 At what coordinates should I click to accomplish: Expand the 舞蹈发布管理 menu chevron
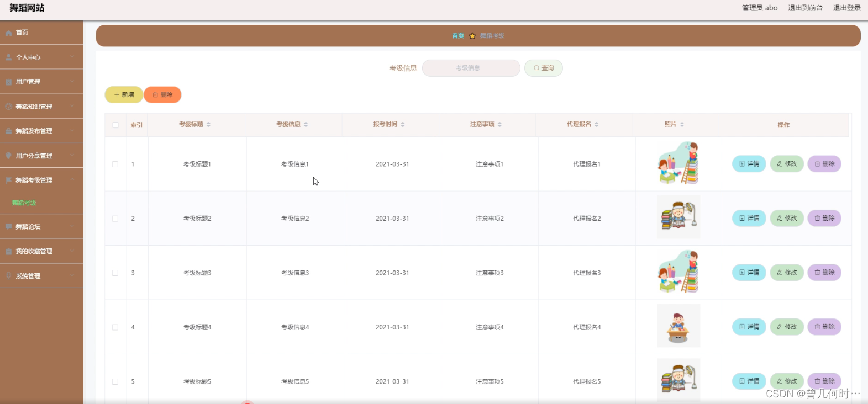[72, 131]
